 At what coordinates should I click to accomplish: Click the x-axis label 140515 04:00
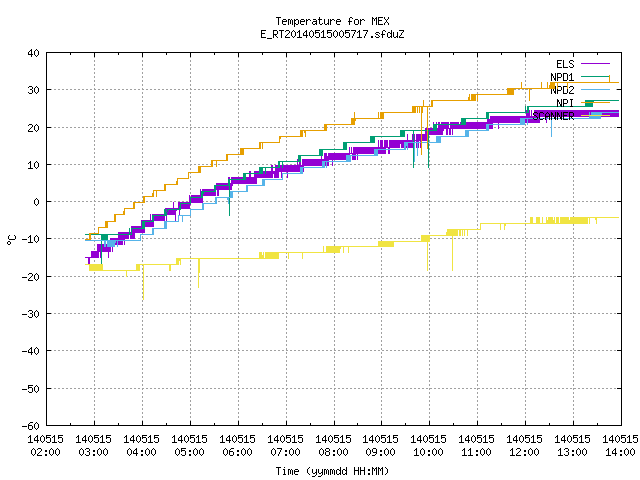141,445
